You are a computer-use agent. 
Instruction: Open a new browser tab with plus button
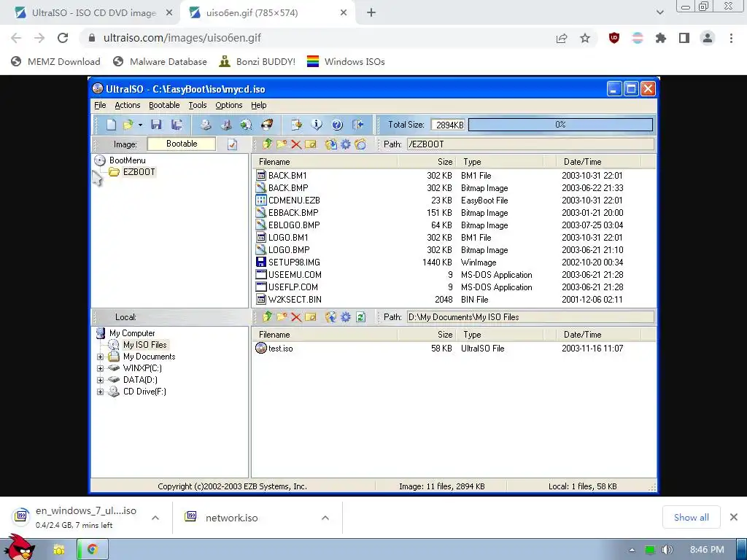(x=371, y=13)
